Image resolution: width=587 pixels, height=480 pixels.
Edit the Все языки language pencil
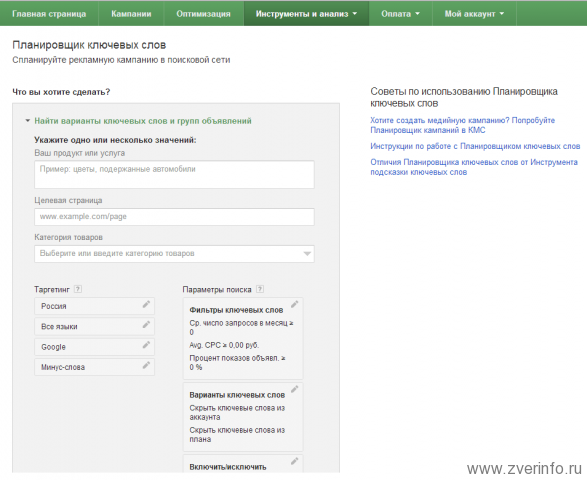coord(146,325)
